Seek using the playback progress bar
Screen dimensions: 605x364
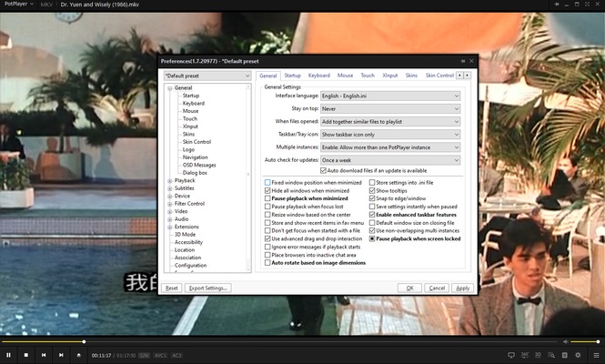point(279,341)
